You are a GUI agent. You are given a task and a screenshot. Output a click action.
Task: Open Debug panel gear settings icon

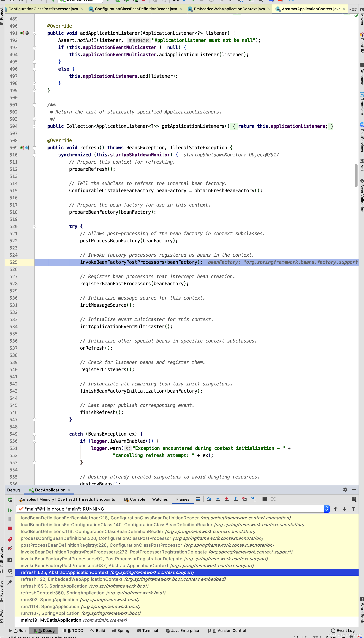tap(345, 490)
